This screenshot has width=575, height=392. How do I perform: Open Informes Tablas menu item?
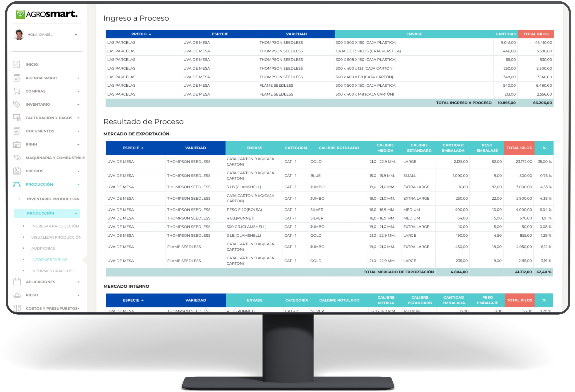[x=49, y=260]
